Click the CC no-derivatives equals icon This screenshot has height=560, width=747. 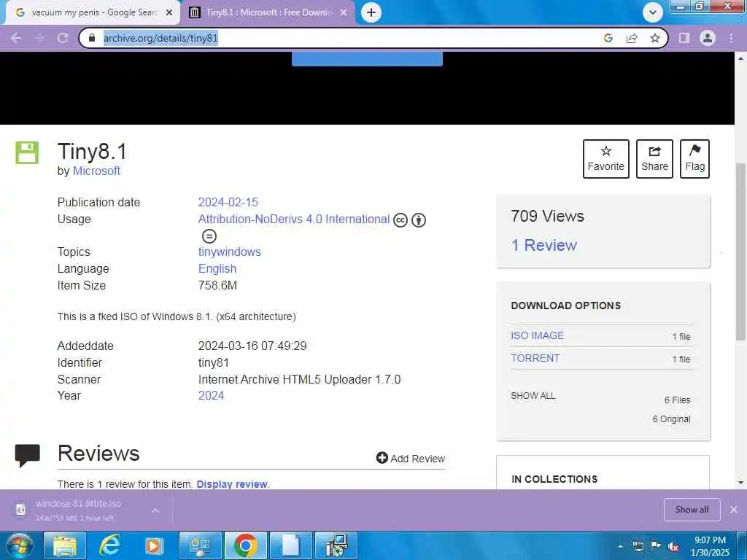pos(209,236)
